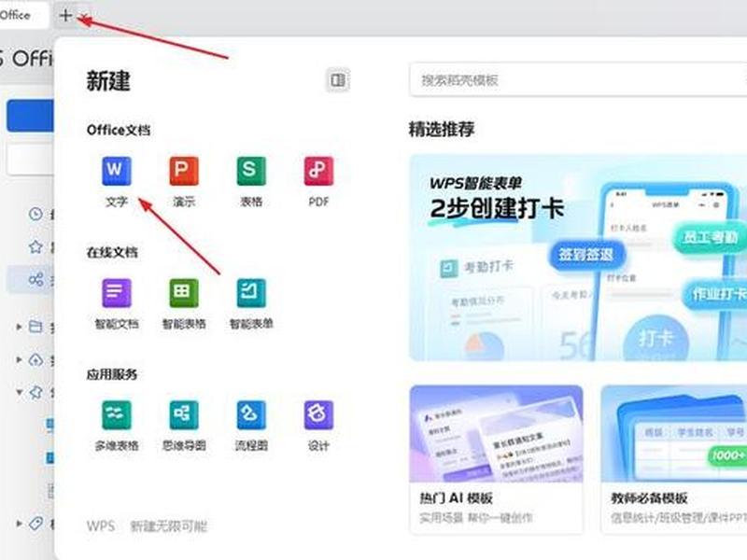
Task: Click the tag icon in sidebar
Action: [35, 524]
